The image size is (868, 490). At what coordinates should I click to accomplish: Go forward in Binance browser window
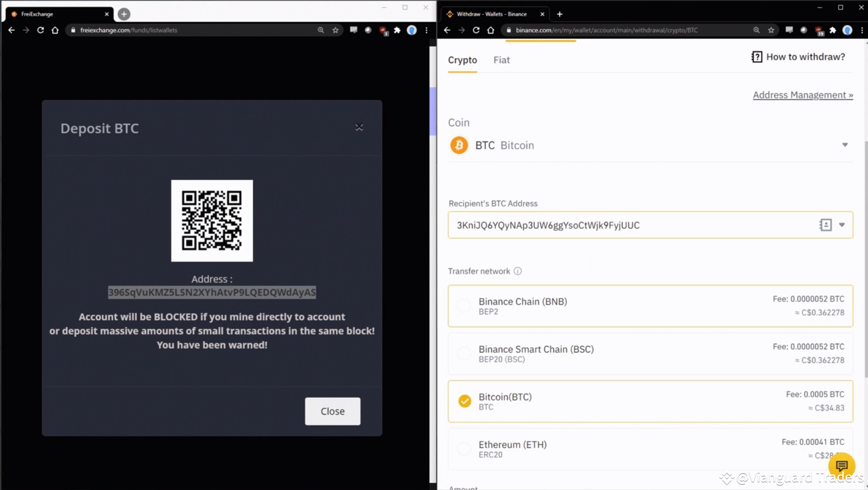(x=461, y=30)
